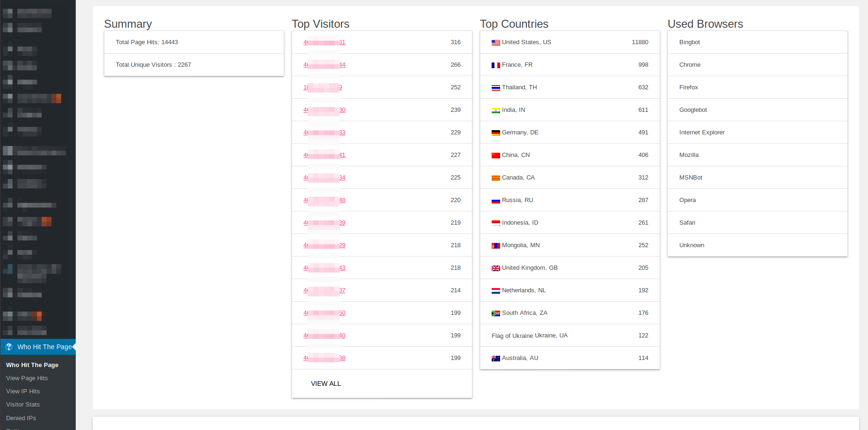868x430 pixels.
Task: Click the Top Visitors heading
Action: [320, 24]
